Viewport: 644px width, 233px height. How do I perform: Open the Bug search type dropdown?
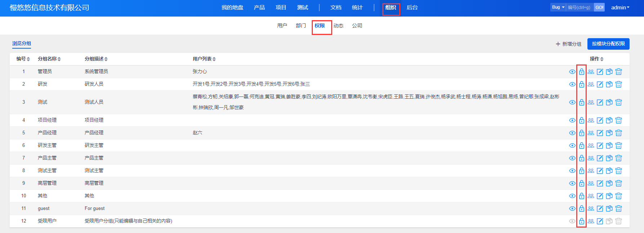coord(558,7)
